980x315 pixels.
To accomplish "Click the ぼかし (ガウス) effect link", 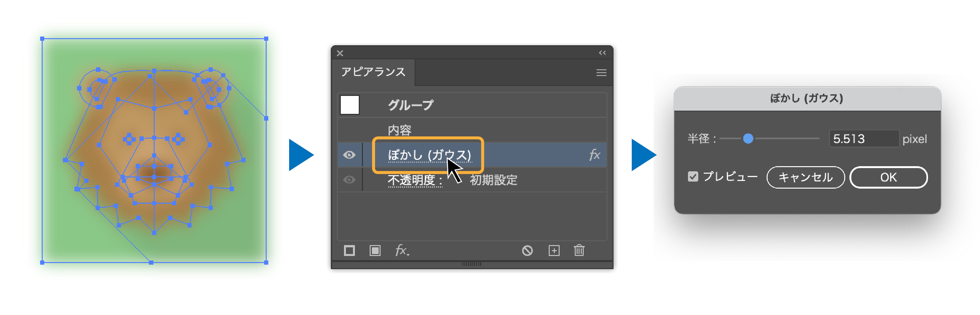I will click(429, 155).
